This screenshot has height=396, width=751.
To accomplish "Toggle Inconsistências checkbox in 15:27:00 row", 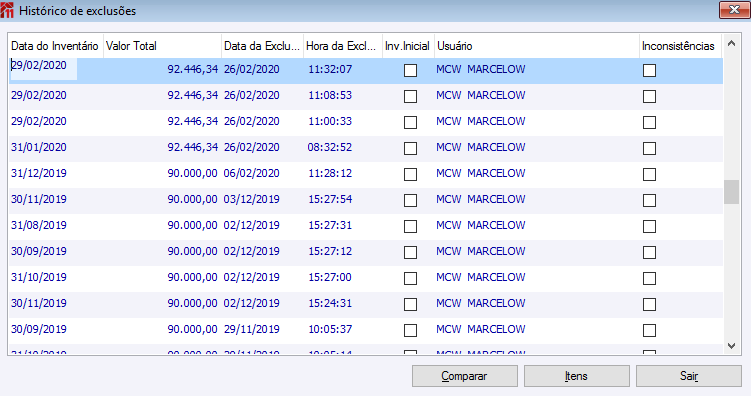I will pyautogui.click(x=649, y=278).
